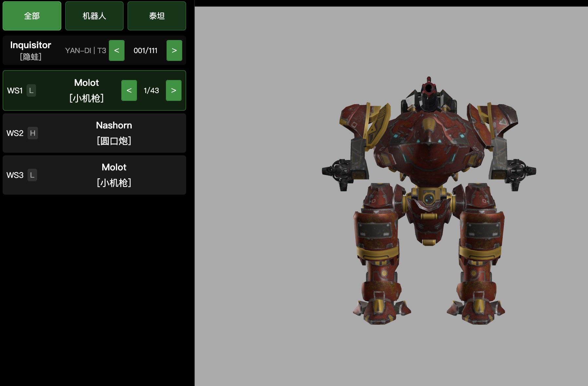Click the [隐蛙] robot subtitle
This screenshot has height=386, width=588.
pos(31,57)
